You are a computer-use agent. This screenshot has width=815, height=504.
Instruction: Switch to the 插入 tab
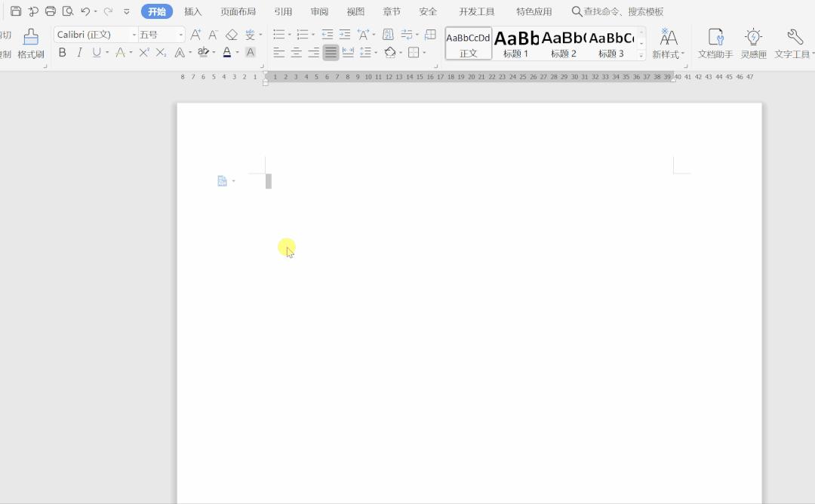point(193,11)
